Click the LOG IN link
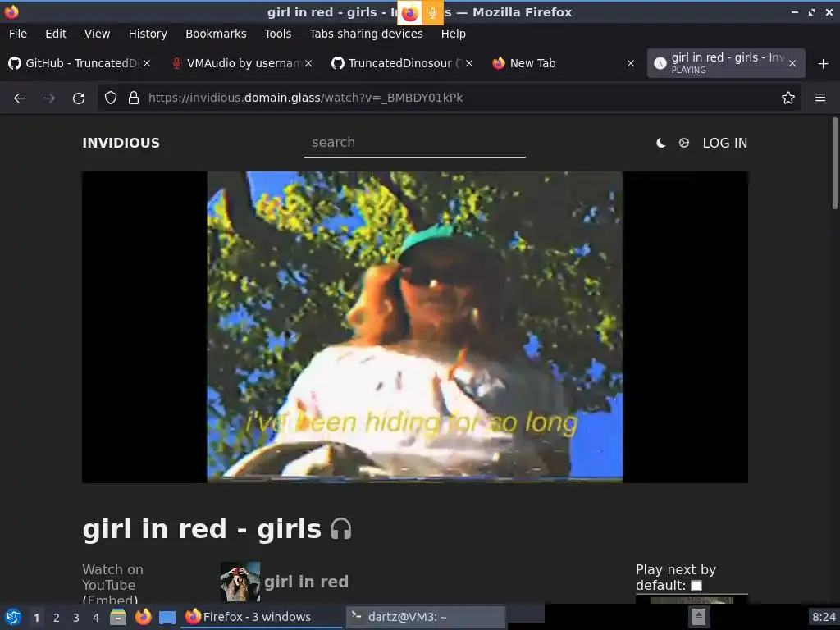 tap(725, 143)
